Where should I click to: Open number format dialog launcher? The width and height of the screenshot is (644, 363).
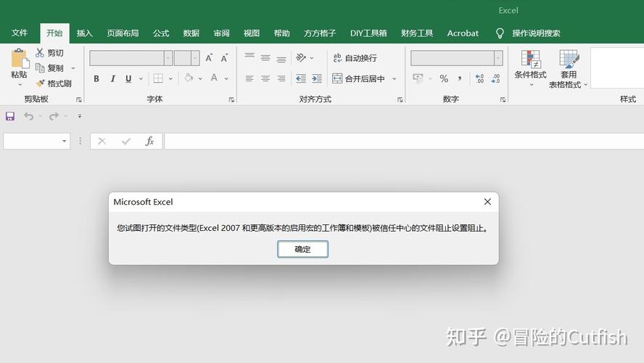click(x=503, y=99)
